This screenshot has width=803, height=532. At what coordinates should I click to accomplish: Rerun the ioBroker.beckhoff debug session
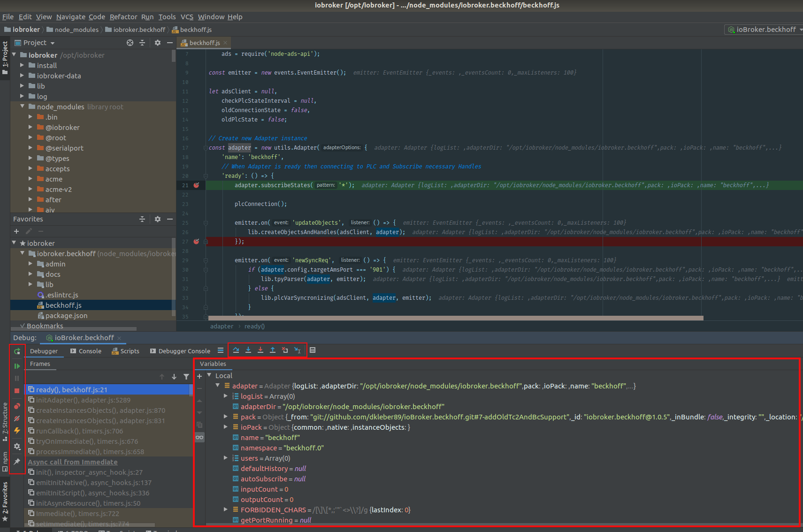pos(17,351)
